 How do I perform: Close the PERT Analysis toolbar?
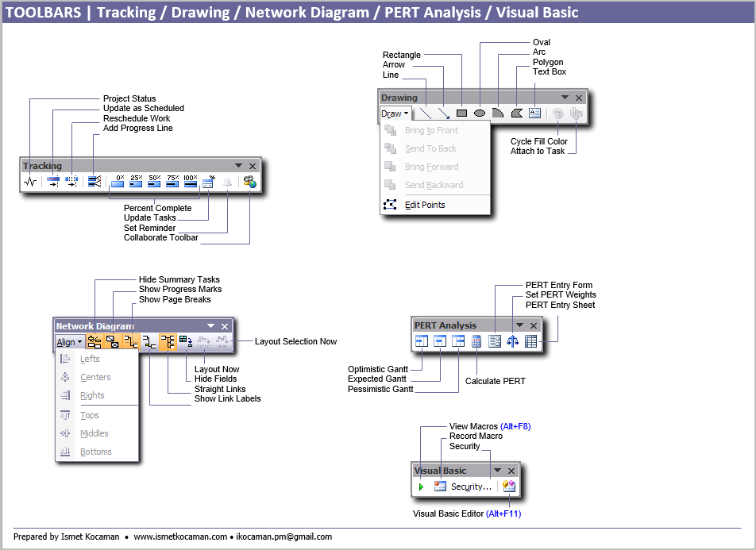point(534,325)
